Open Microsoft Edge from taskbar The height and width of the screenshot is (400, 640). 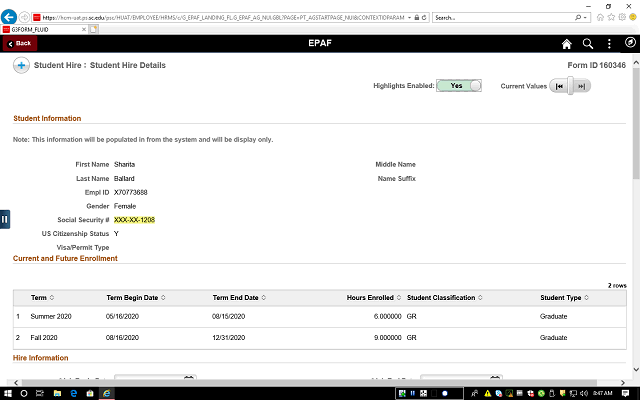coord(73,393)
